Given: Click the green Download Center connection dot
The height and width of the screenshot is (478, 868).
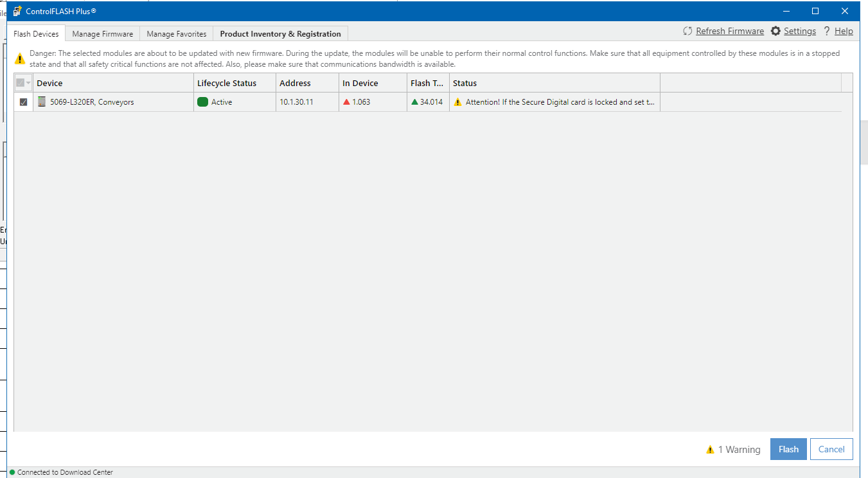Looking at the screenshot, I should (12, 472).
